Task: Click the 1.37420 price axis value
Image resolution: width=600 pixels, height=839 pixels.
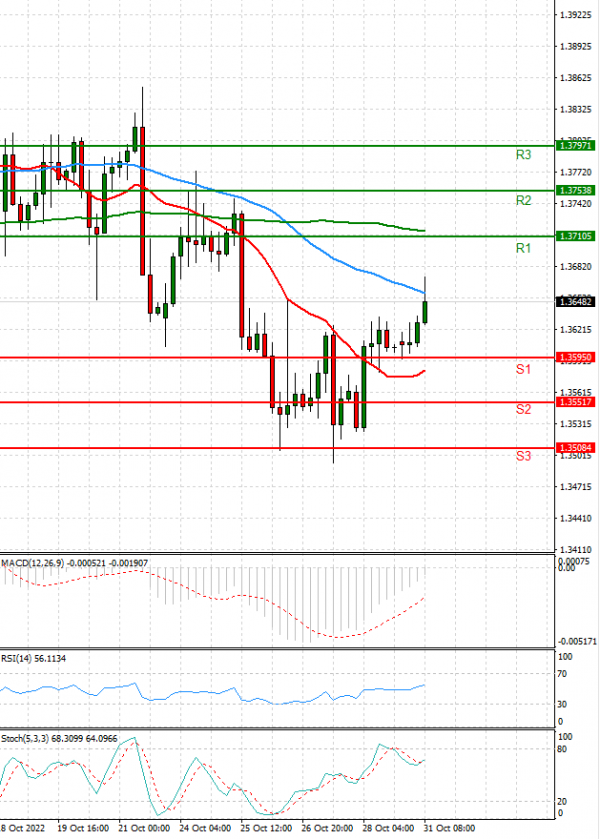Action: tap(576, 204)
